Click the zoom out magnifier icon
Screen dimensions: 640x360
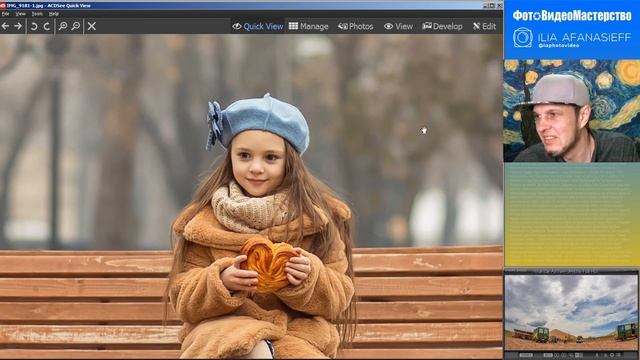pos(76,26)
